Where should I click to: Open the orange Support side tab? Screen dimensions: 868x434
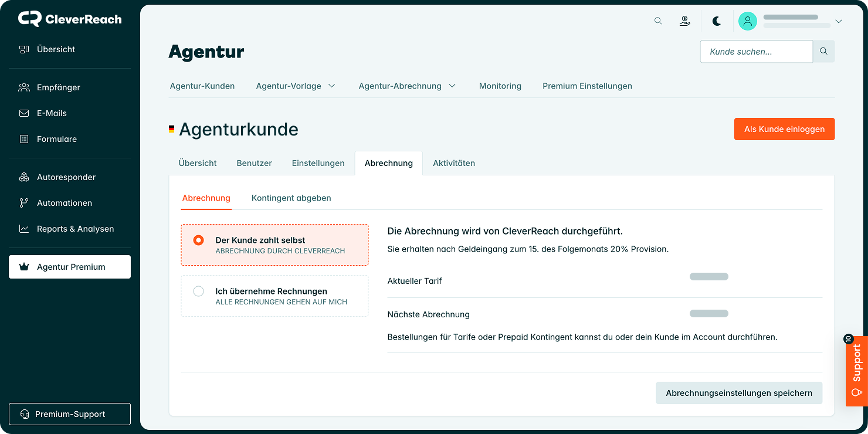tap(857, 371)
